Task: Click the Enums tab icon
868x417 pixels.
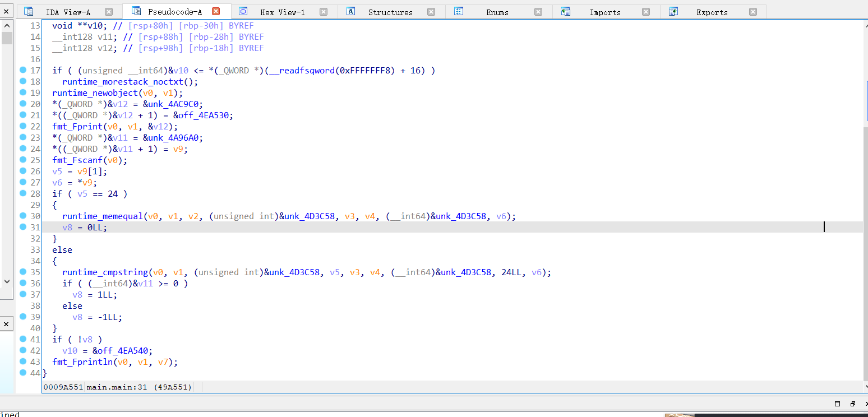Action: (459, 12)
